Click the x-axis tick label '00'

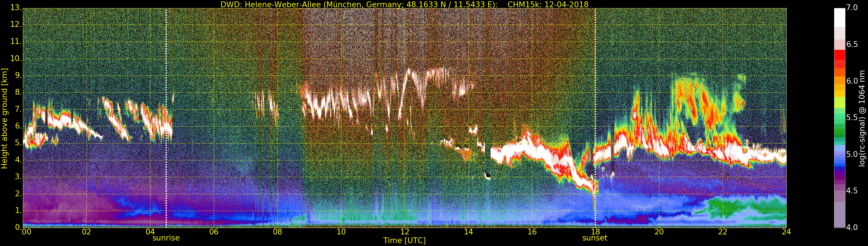point(26,232)
